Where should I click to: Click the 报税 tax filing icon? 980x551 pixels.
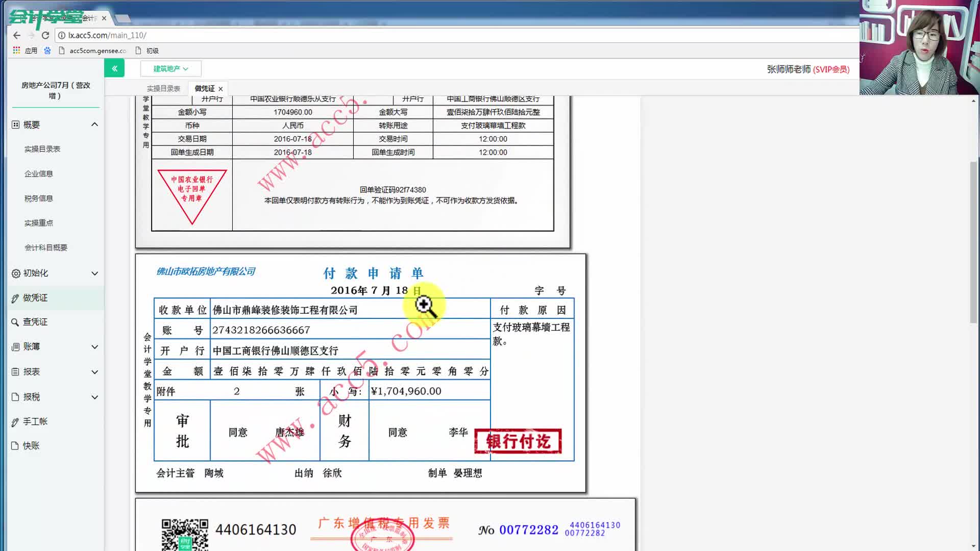point(15,396)
